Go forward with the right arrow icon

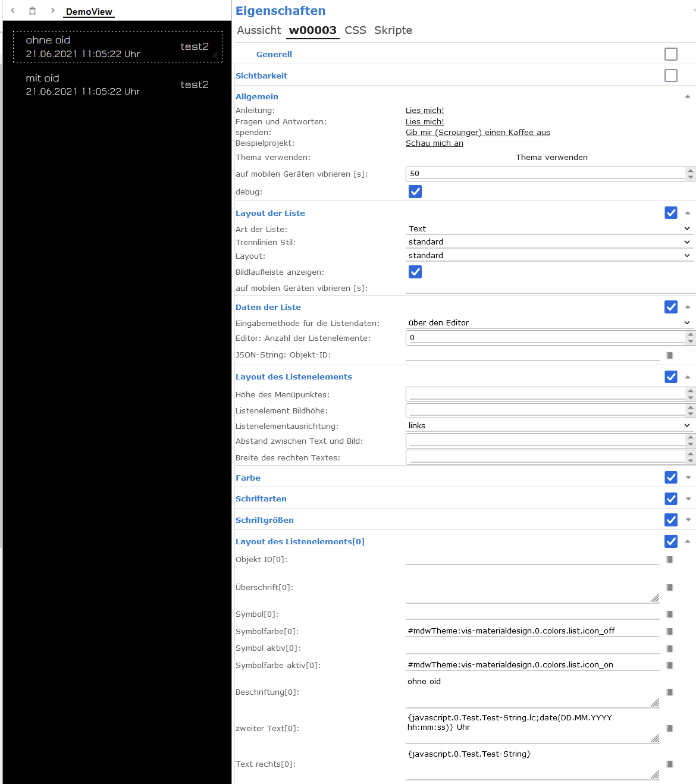tap(52, 10)
